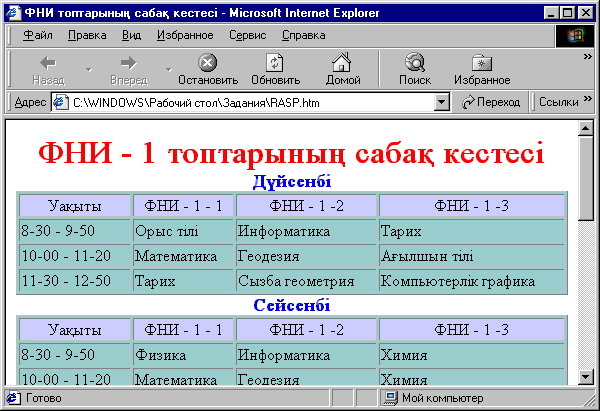
Task: Click the Мой компьютер status bar icon
Action: 391,398
